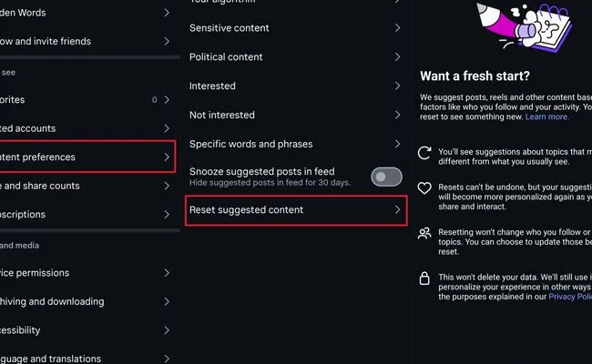Viewport: 592px width, 364px height.
Task: Expand the Not interested chevron
Action: [x=397, y=116]
